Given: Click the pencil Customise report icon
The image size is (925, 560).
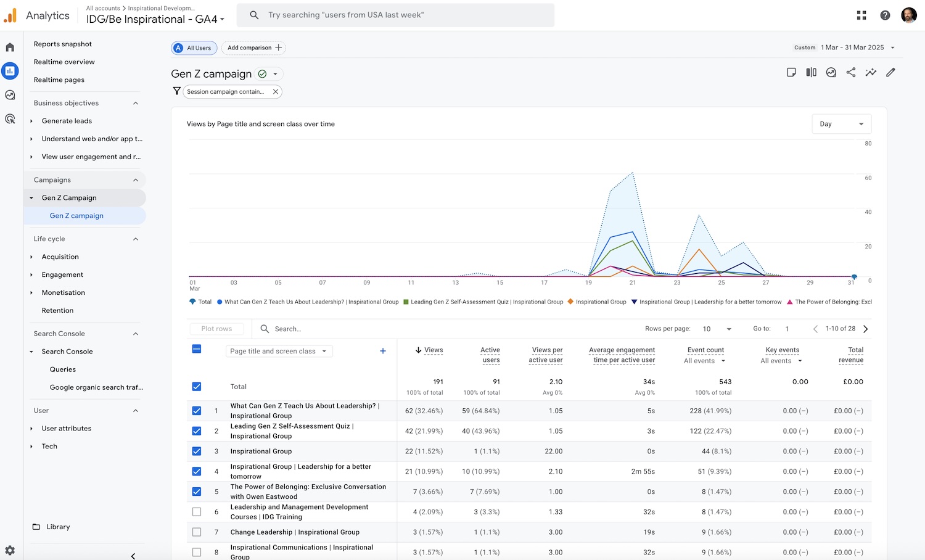Looking at the screenshot, I should [890, 73].
